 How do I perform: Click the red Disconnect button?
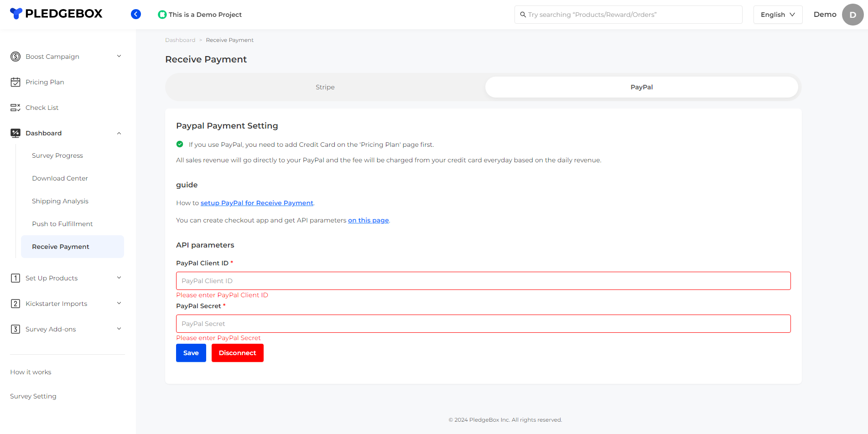(x=238, y=353)
